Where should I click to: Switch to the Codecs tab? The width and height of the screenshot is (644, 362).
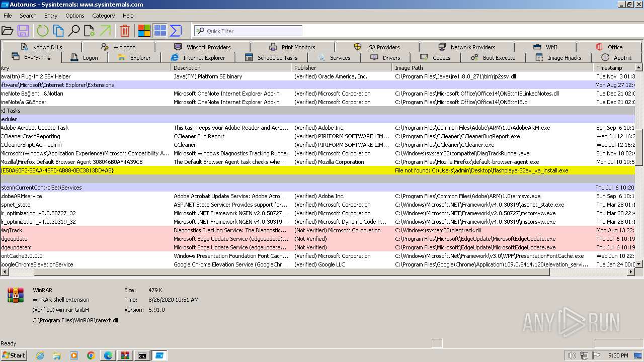(x=435, y=58)
